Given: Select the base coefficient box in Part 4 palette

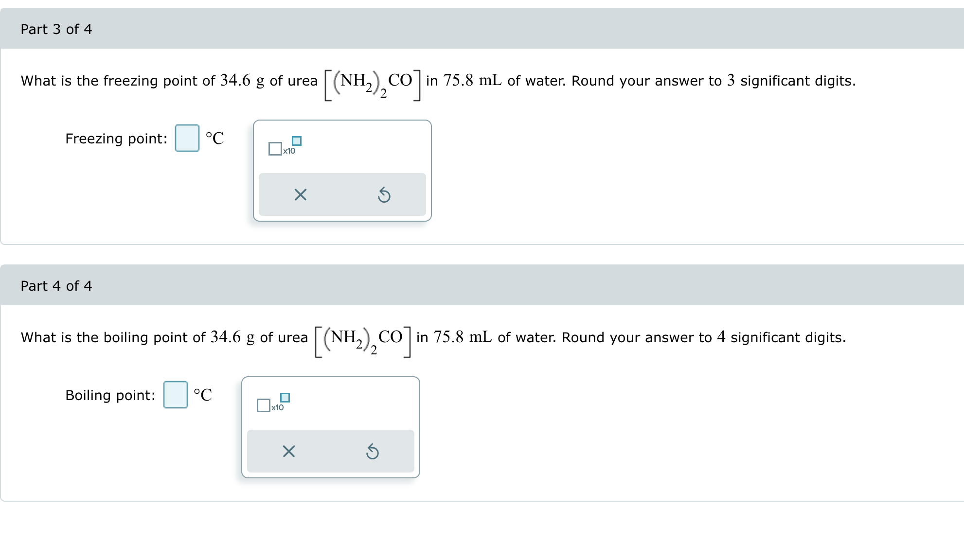Looking at the screenshot, I should (263, 405).
